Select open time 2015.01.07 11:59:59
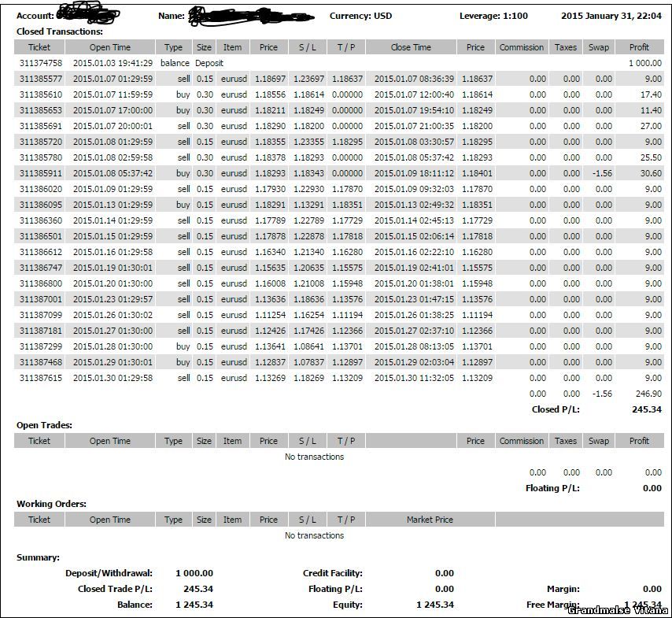The image size is (672, 618). tap(113, 94)
